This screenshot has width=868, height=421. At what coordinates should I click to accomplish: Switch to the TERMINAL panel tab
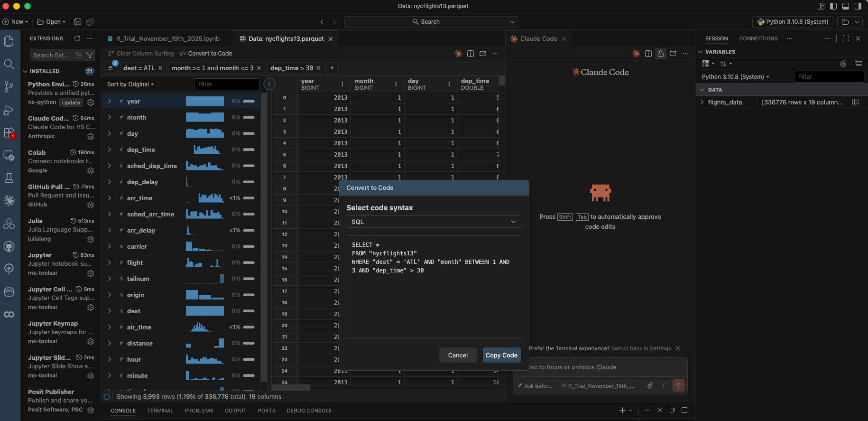point(160,411)
